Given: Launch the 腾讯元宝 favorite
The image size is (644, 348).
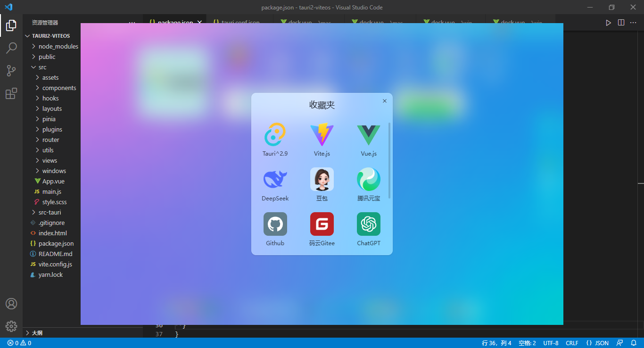Looking at the screenshot, I should click(x=369, y=184).
